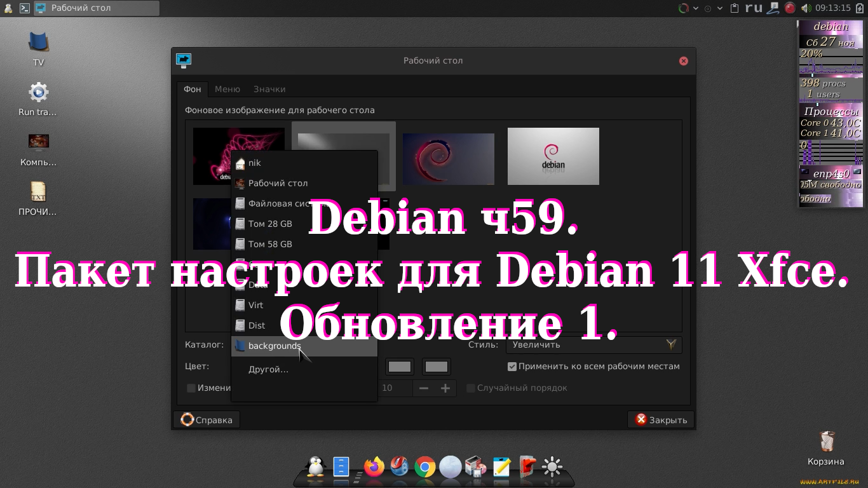Click the Процессы section in system monitor
This screenshot has width=868, height=488.
pos(831,112)
